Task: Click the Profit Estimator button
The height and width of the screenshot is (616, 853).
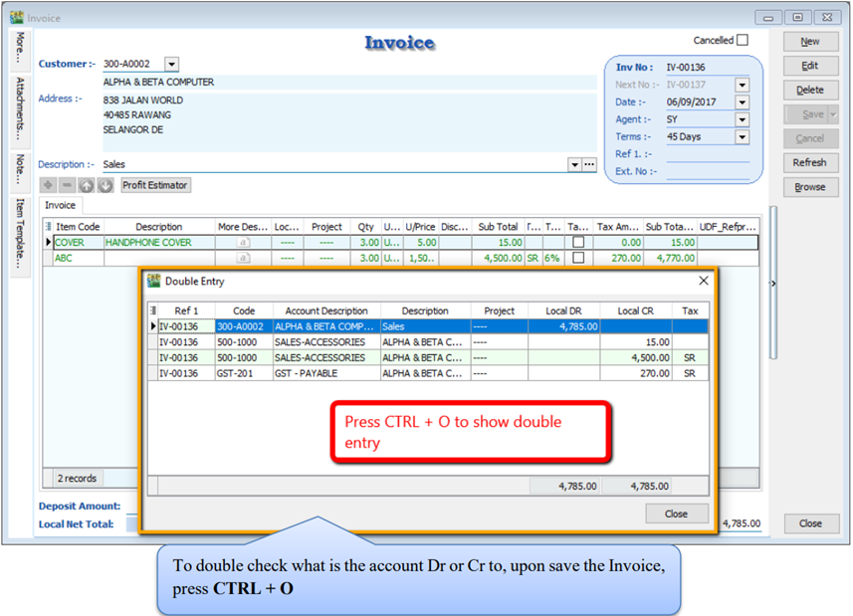Action: coord(155,185)
